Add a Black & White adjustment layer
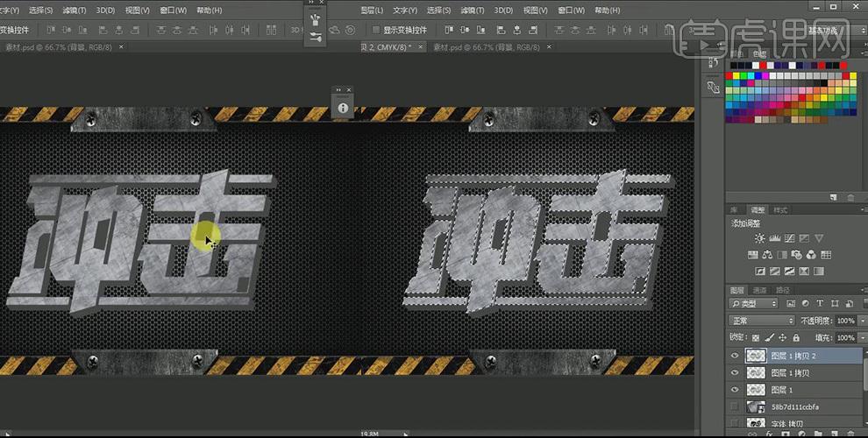This screenshot has width=868, height=438. pyautogui.click(x=782, y=255)
